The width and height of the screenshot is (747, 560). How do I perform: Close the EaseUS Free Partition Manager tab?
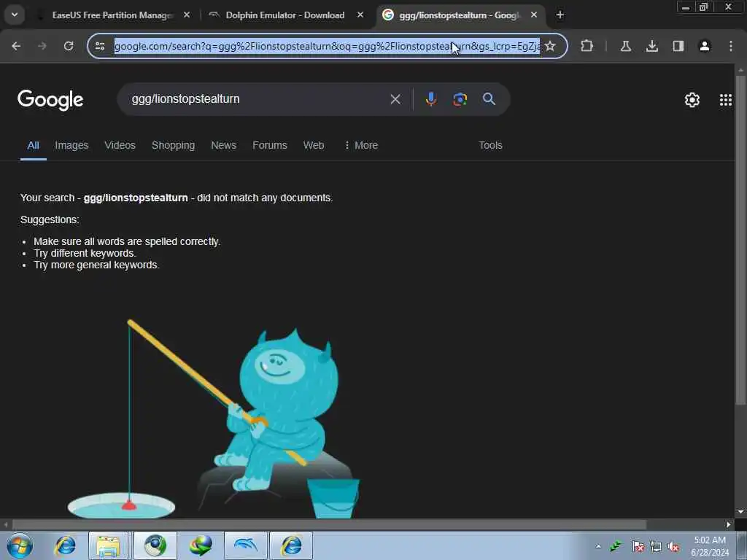(x=187, y=15)
